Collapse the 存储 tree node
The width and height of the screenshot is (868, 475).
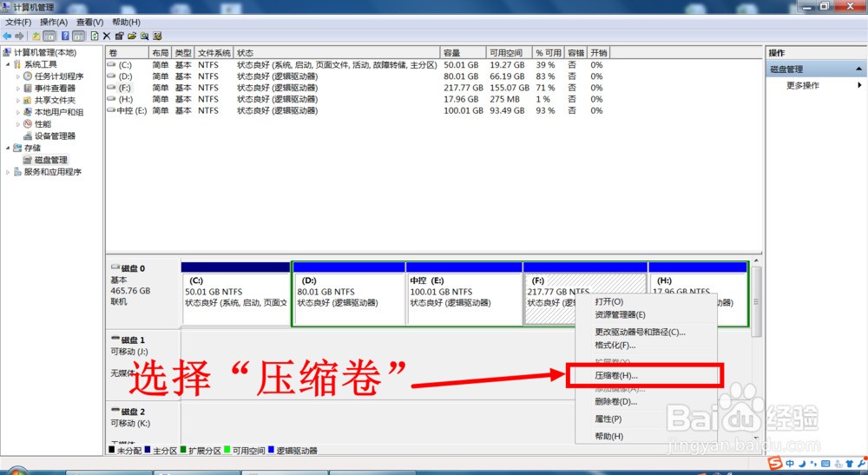[8, 148]
